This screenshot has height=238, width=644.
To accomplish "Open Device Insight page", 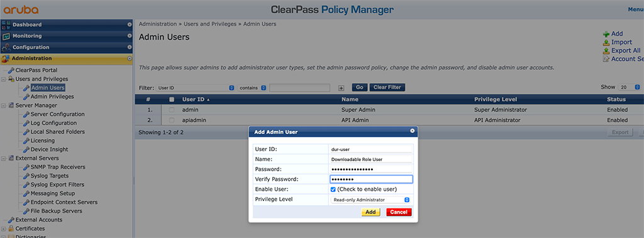I will (x=49, y=149).
